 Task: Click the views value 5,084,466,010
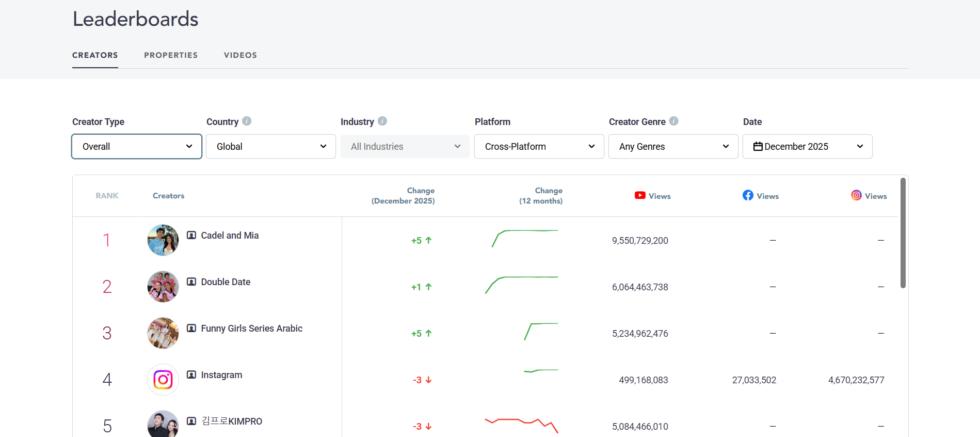[640, 427]
